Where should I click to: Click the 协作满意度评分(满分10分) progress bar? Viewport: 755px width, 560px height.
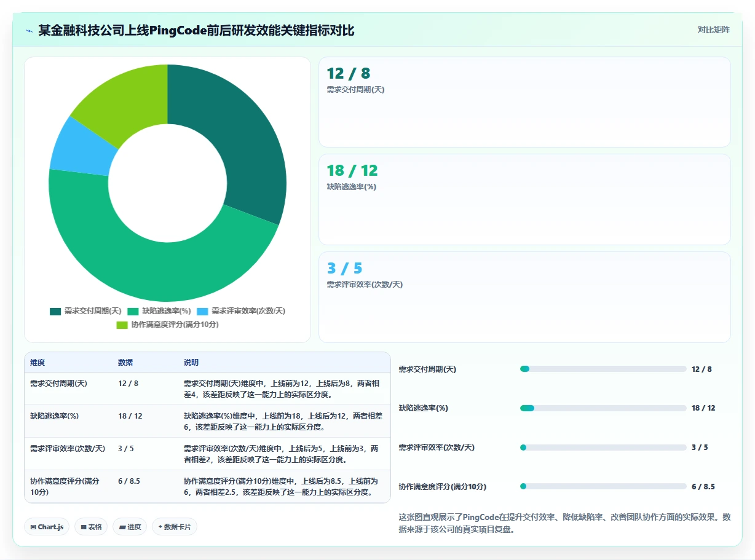click(x=603, y=486)
